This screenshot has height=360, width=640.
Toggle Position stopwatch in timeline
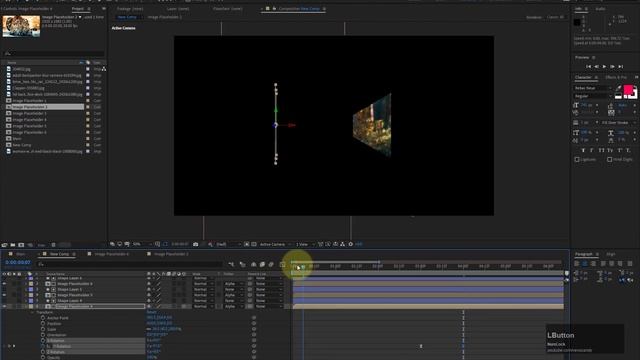pyautogui.click(x=43, y=323)
